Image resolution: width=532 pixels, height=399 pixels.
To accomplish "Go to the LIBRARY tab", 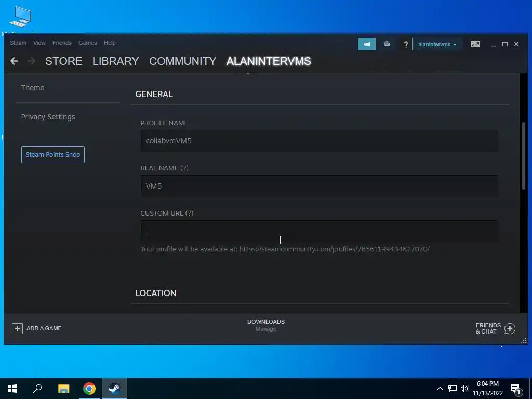I will click(x=115, y=61).
